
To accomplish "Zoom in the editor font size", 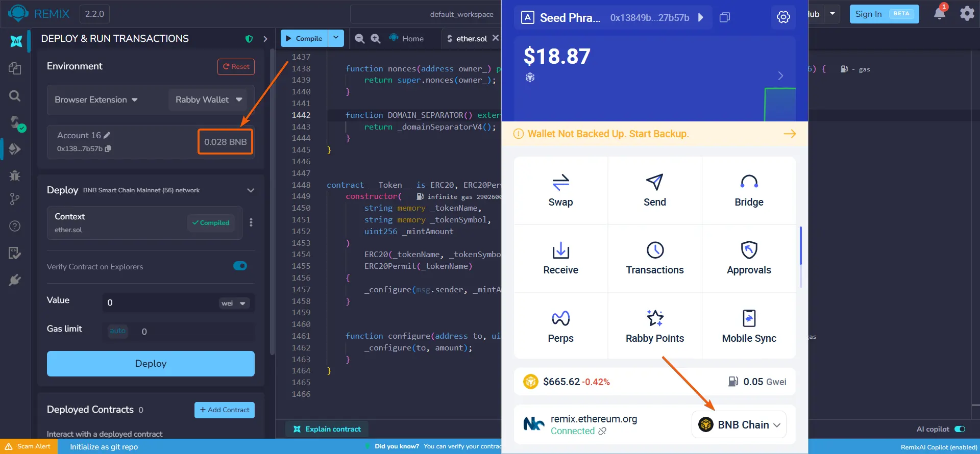I will [376, 38].
